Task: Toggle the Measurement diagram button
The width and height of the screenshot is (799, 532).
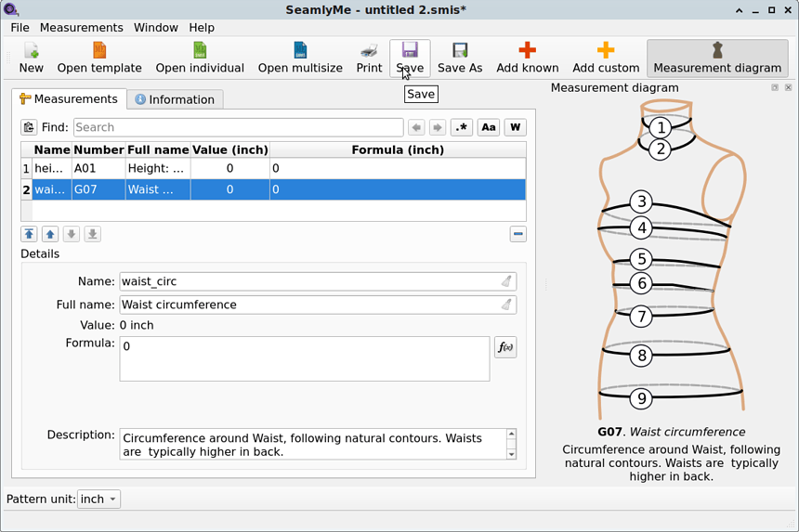Action: click(717, 58)
